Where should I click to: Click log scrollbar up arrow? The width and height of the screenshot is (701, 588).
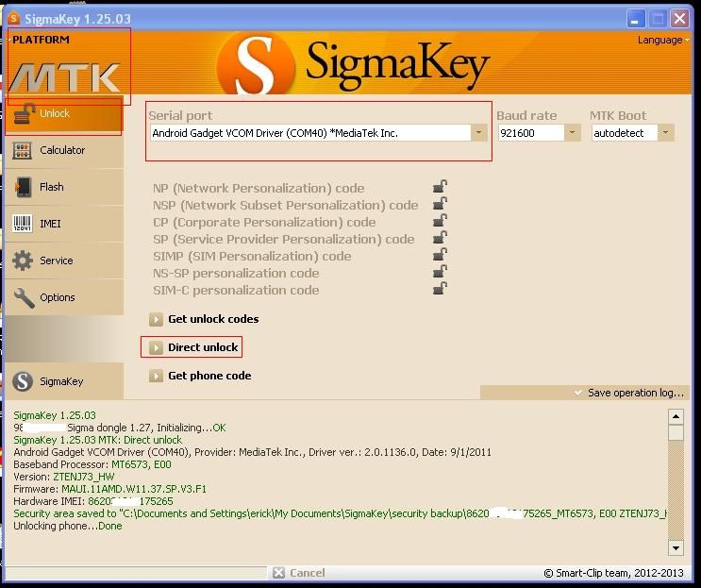pyautogui.click(x=676, y=417)
